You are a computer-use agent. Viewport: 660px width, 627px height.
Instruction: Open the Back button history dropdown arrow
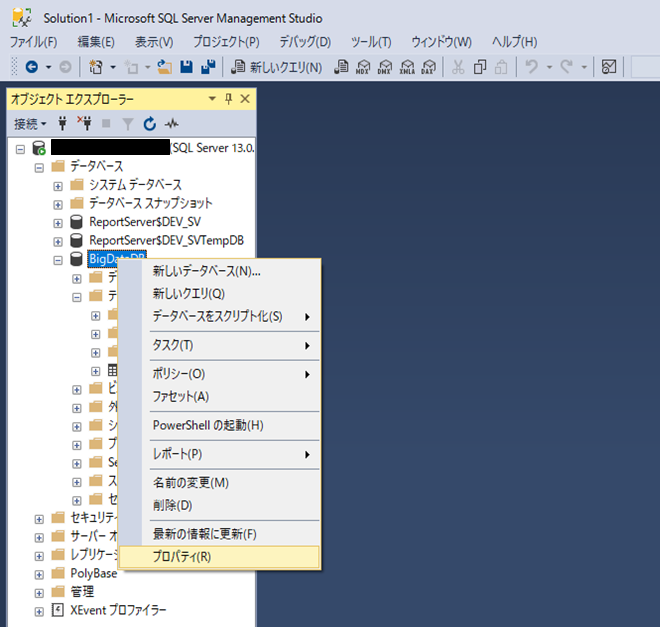tap(48, 67)
